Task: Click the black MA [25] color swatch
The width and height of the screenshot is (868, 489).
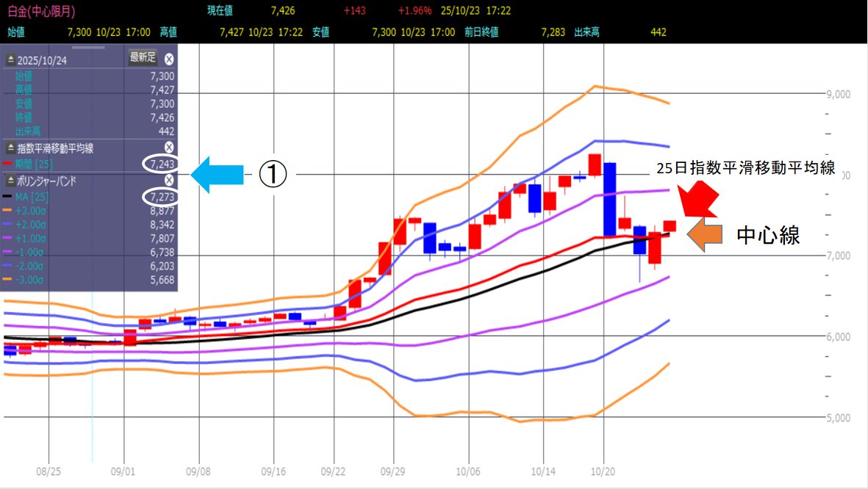Action: click(8, 197)
